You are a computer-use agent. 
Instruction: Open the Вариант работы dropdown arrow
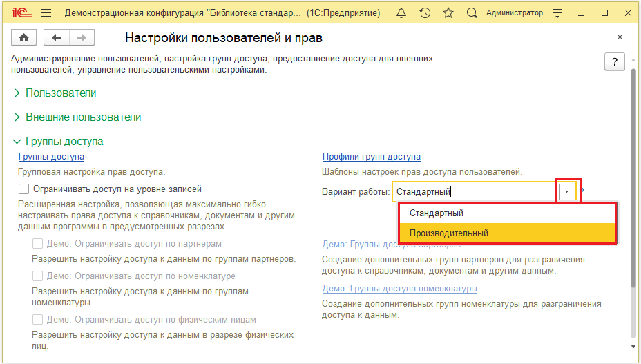pyautogui.click(x=566, y=191)
